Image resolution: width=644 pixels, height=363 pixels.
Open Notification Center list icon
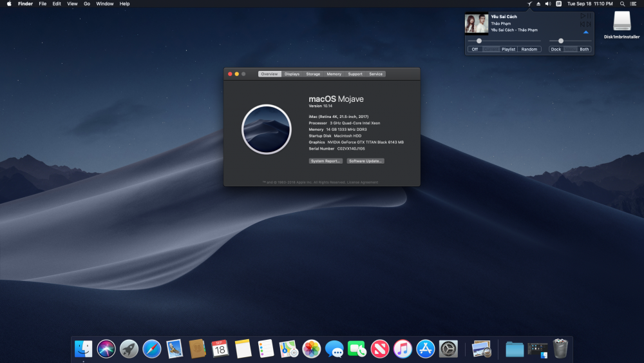click(x=633, y=4)
